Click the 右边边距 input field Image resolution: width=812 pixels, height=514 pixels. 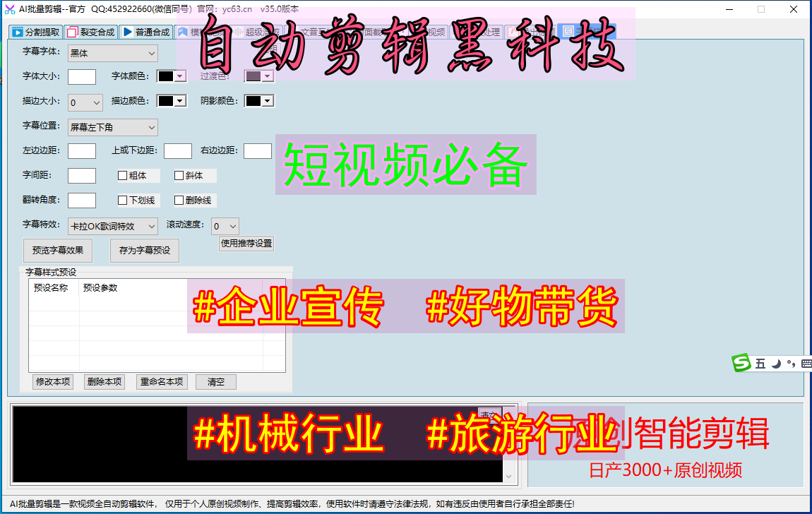click(x=258, y=151)
